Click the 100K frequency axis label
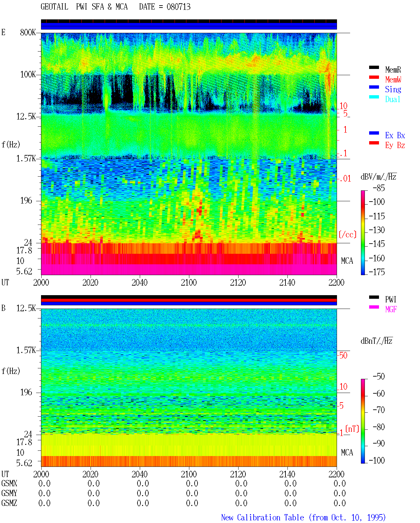Image resolution: width=420 pixels, height=523 pixels. (28, 75)
